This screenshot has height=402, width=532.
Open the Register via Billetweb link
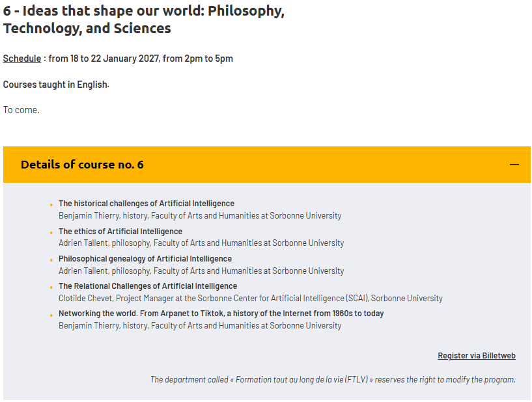477,356
